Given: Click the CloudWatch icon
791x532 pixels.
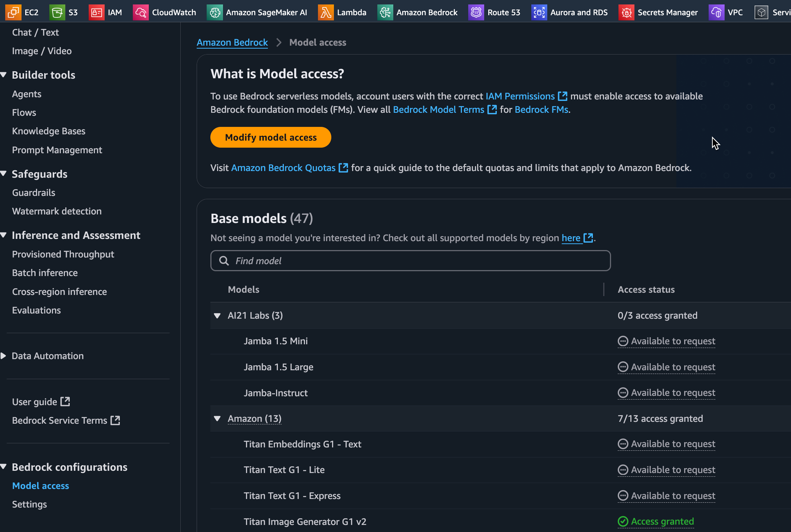Looking at the screenshot, I should click(141, 12).
